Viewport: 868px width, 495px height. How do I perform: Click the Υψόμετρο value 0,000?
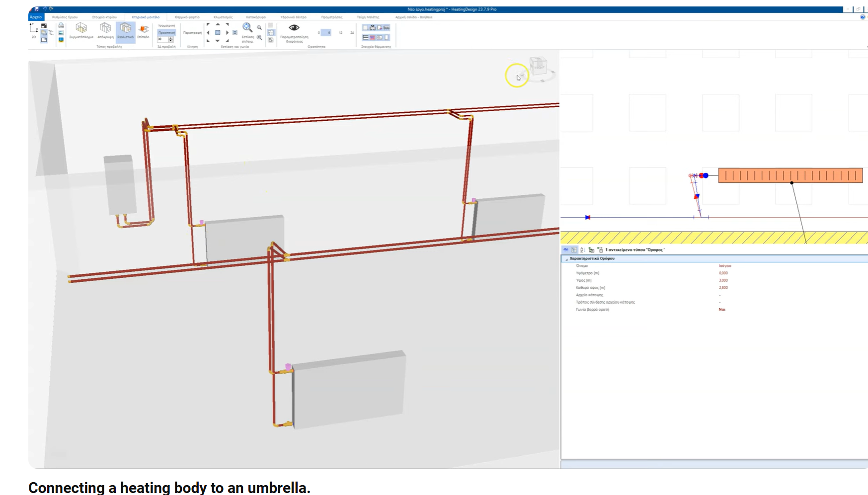(x=723, y=273)
